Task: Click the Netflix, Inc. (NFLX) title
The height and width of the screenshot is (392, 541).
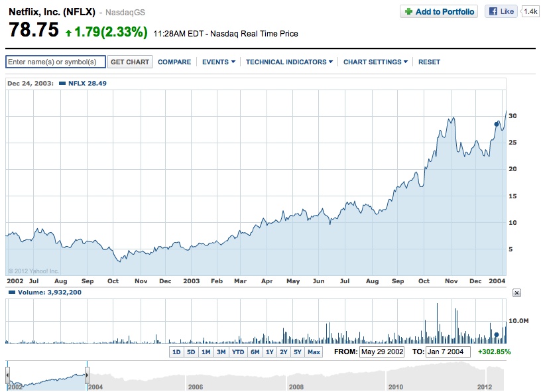Action: [52, 12]
